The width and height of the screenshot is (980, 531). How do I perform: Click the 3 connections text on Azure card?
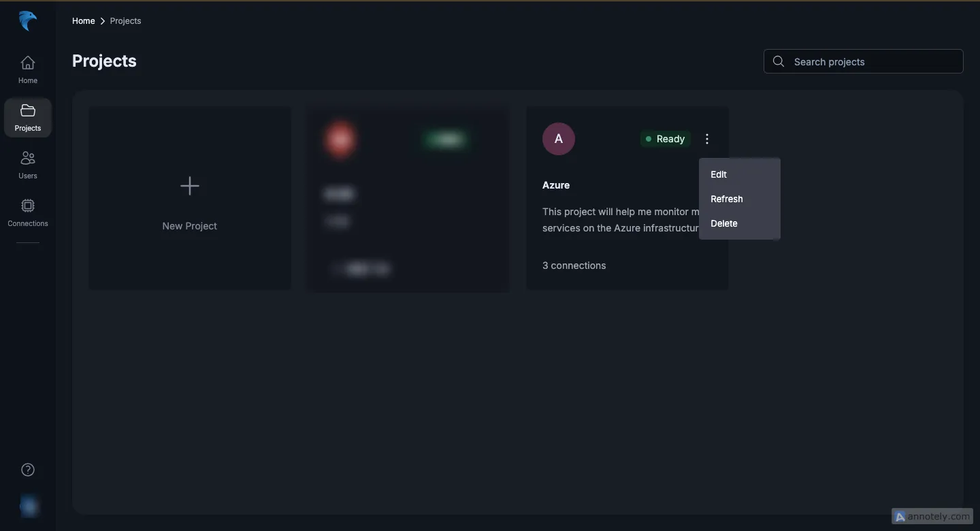[x=574, y=265]
